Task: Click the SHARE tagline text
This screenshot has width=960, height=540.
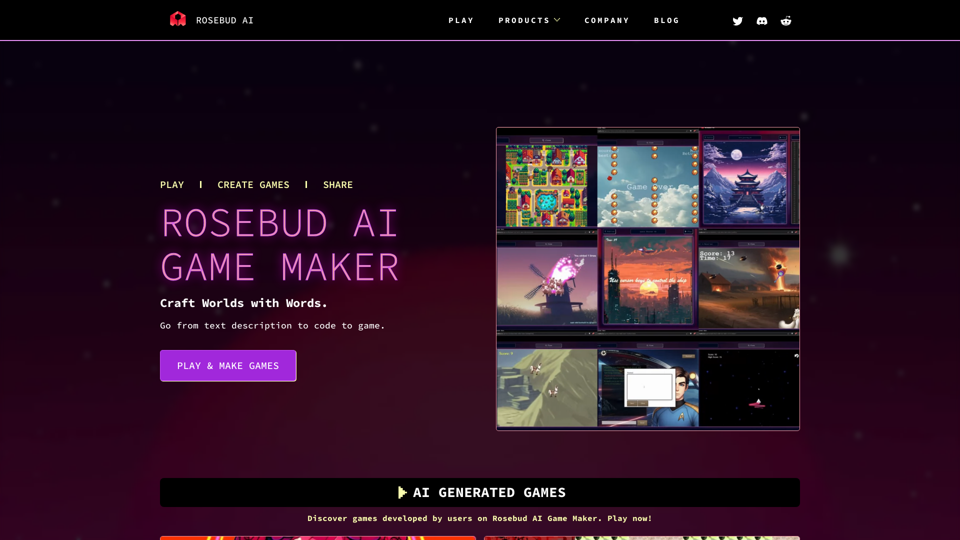Action: [338, 185]
